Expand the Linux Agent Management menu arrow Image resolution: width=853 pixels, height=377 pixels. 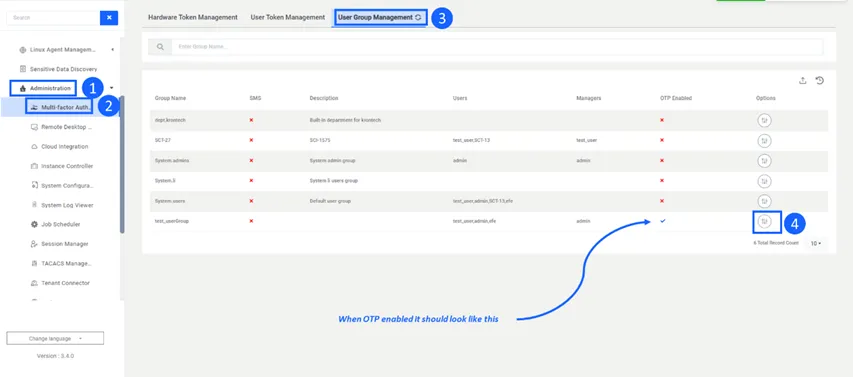click(x=113, y=50)
